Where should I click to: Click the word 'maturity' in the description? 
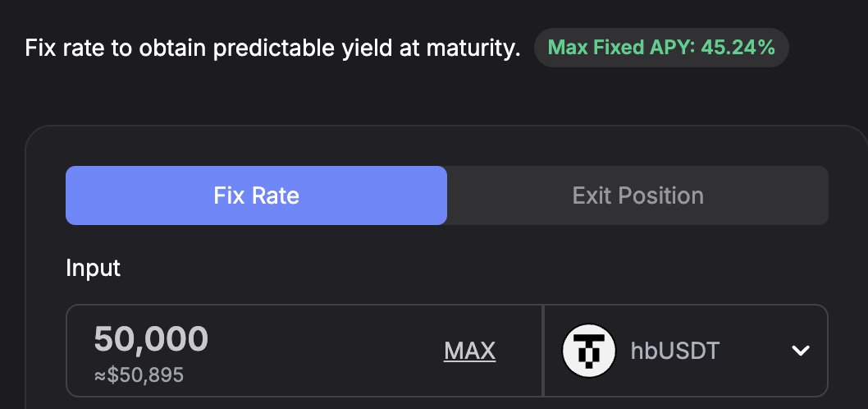(474, 48)
